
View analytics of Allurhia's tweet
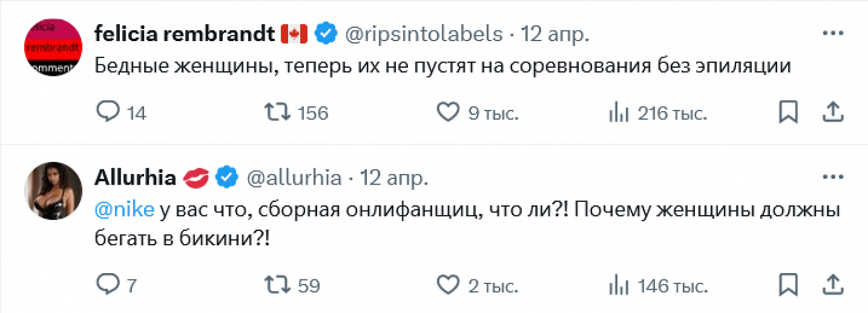point(619,285)
